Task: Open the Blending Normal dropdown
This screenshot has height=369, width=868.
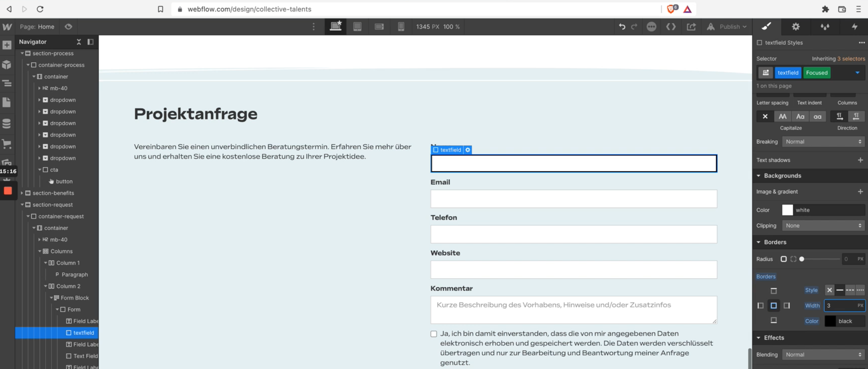Action: coord(823,354)
